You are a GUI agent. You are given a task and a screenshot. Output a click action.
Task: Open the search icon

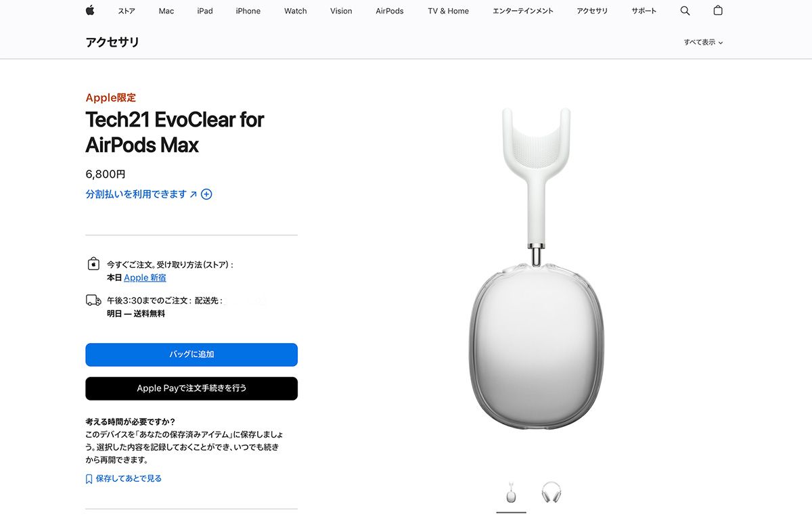(x=685, y=10)
